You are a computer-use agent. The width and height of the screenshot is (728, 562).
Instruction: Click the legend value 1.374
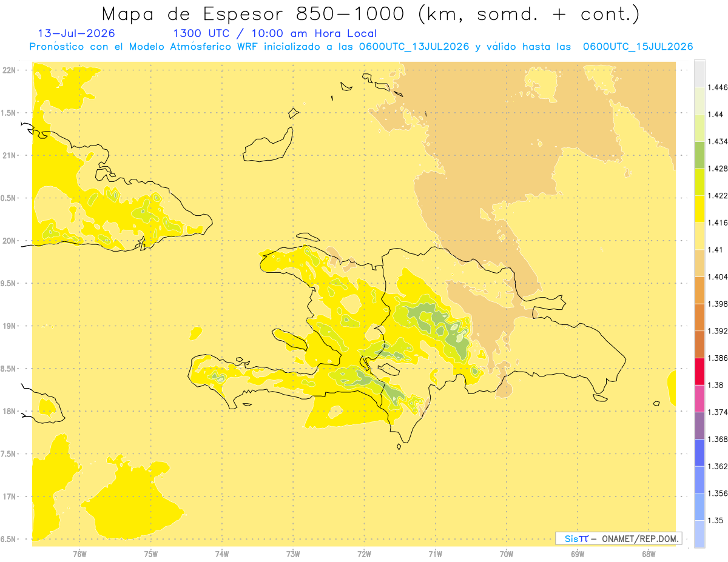pos(718,412)
